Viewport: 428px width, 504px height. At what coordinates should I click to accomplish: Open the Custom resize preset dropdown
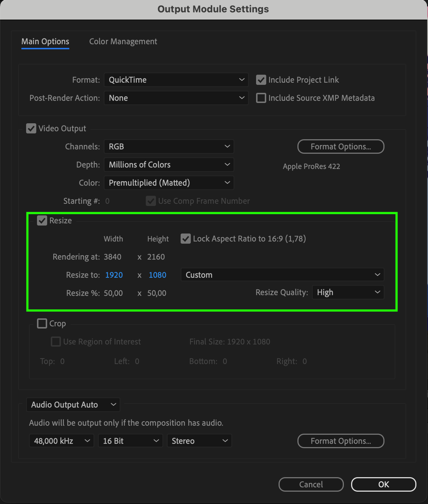click(282, 275)
